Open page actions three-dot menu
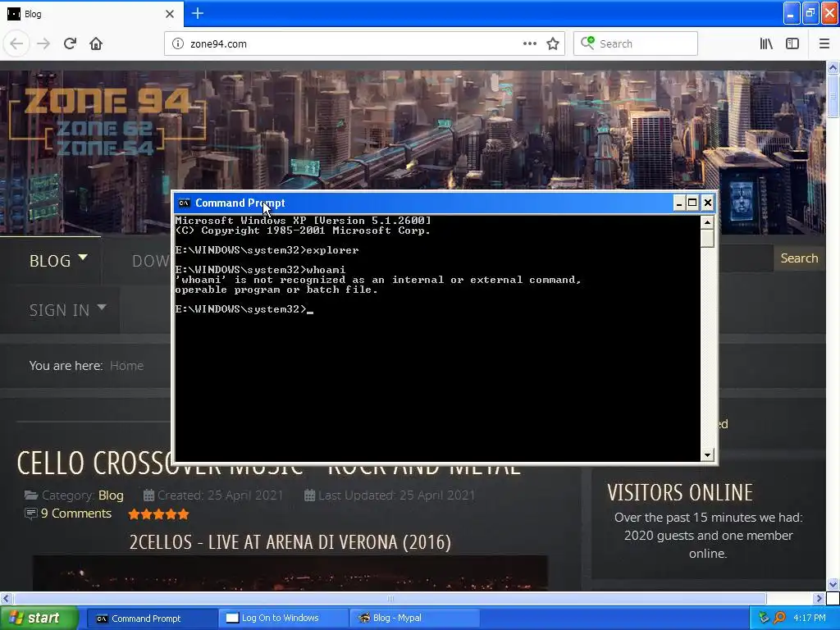The width and height of the screenshot is (840, 630). 529,43
